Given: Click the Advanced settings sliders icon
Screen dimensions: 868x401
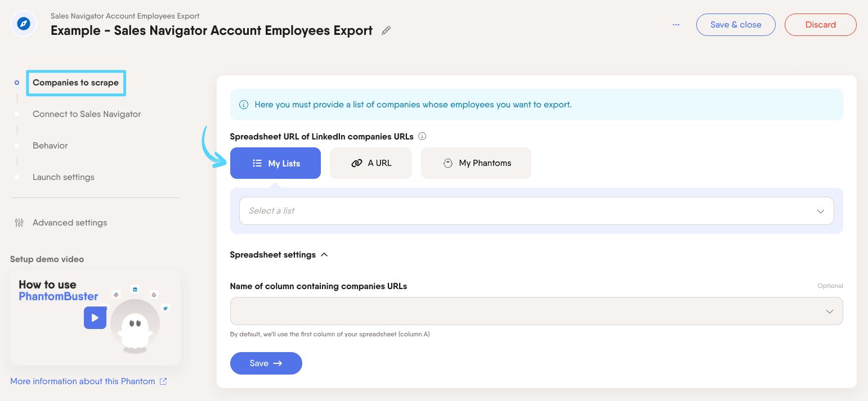Looking at the screenshot, I should click(x=19, y=223).
